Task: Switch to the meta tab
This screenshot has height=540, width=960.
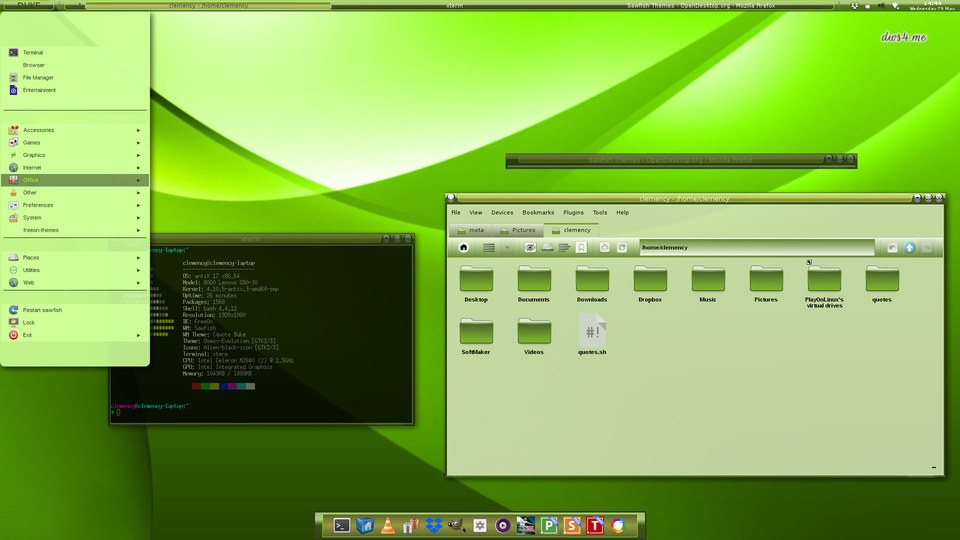Action: click(x=470, y=230)
